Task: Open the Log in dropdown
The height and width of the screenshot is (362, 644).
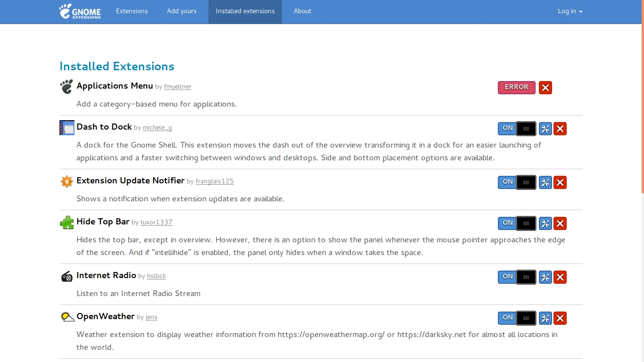Action: pyautogui.click(x=570, y=11)
